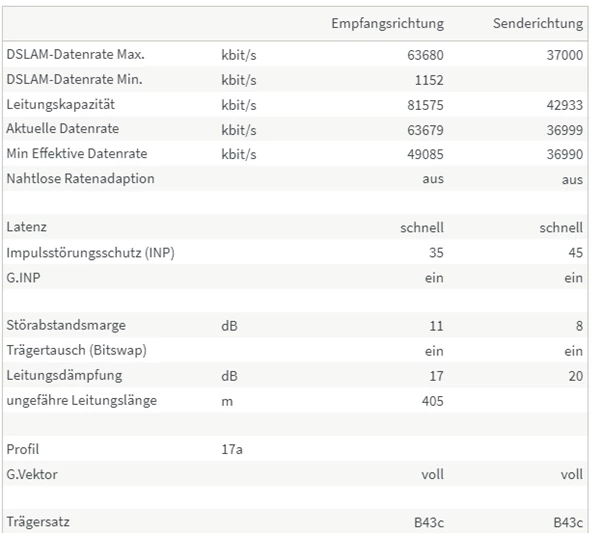Click the Nahtlose Ratenadaption row label
The image size is (602, 533).
pyautogui.click(x=80, y=178)
